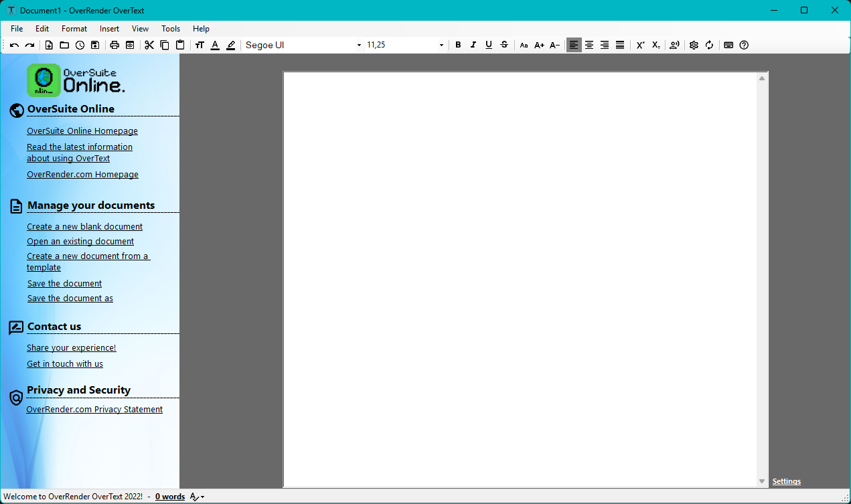Viewport: 851px width, 504px height.
Task: Open the Segoe UI font dropdown arrow
Action: pyautogui.click(x=359, y=46)
